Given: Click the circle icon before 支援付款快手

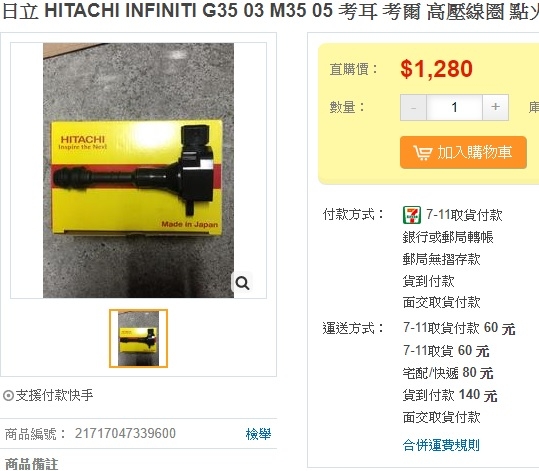Looking at the screenshot, I should [8, 395].
